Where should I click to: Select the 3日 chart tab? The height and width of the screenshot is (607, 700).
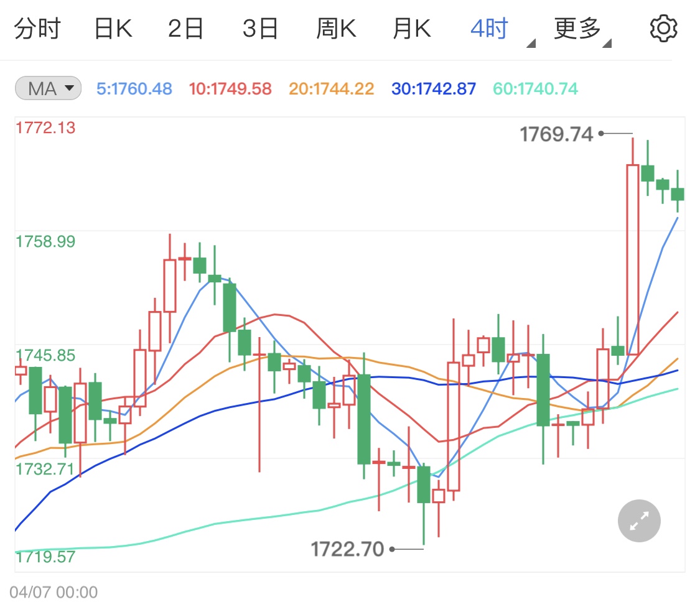coord(260,29)
